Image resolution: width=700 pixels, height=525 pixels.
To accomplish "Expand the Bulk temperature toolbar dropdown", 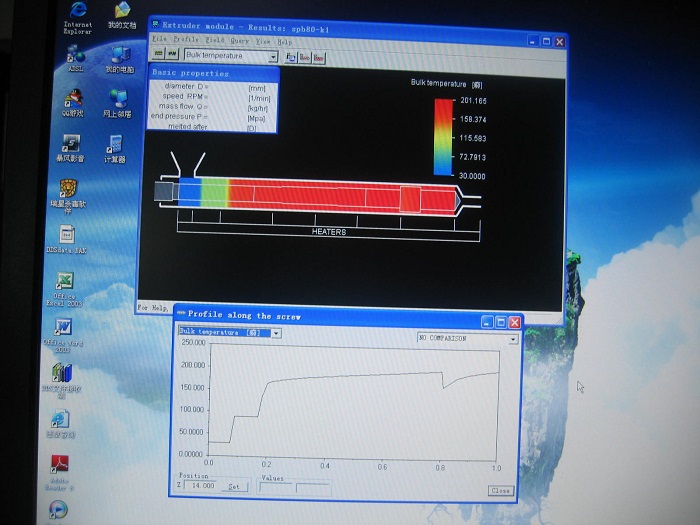I will 273,57.
